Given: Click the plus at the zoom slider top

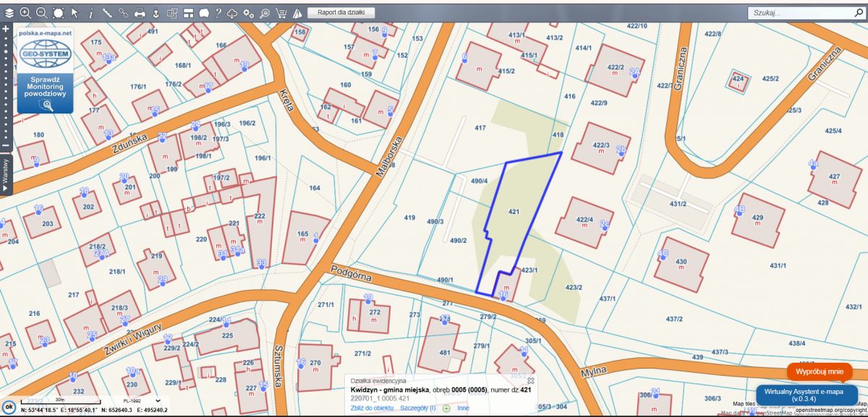Looking at the screenshot, I should tap(6, 29).
